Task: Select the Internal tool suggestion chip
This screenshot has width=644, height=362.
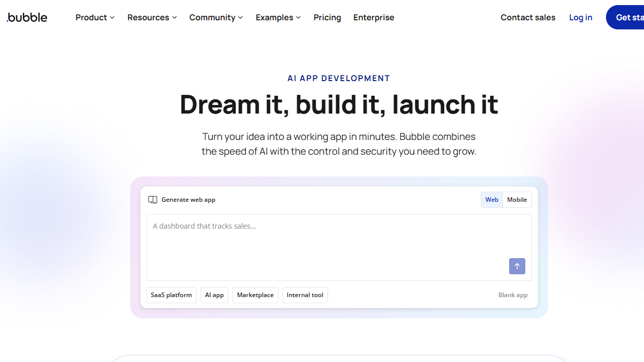Action: pyautogui.click(x=305, y=295)
